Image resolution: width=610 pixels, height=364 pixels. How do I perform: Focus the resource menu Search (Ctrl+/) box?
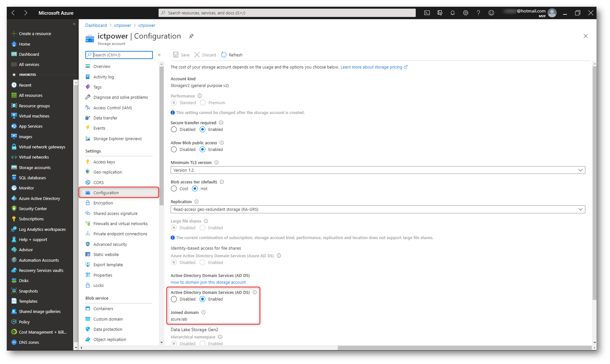119,55
